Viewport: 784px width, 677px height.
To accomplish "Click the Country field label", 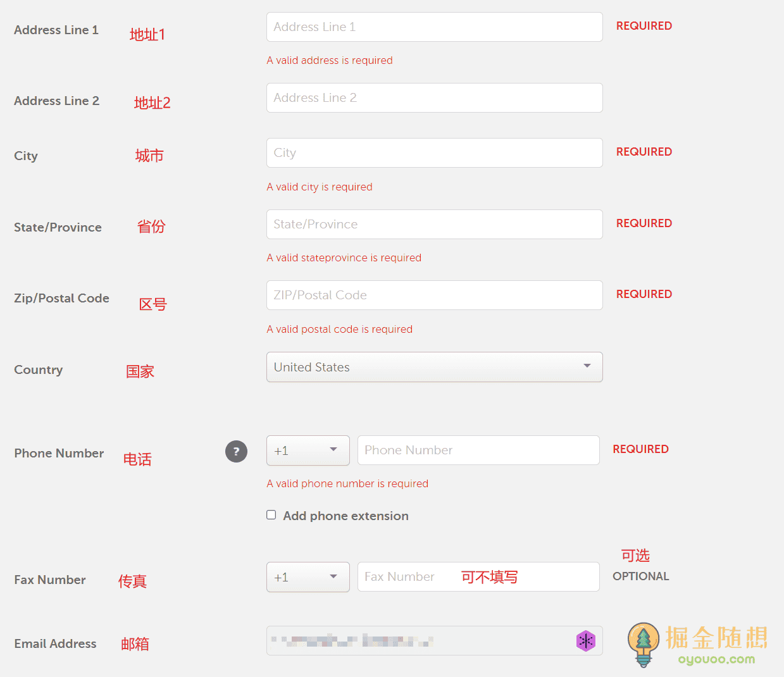I will point(39,370).
